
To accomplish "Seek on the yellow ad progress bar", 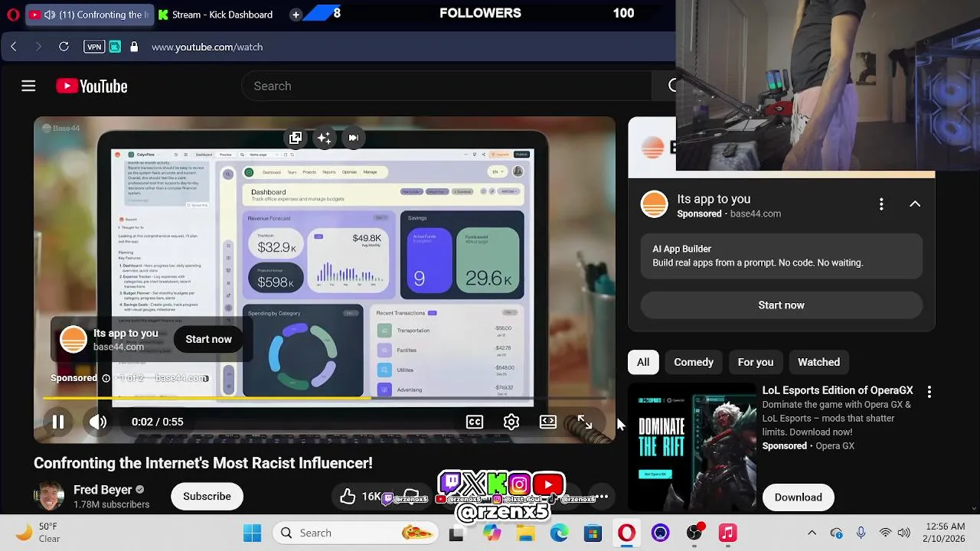I will (325, 398).
